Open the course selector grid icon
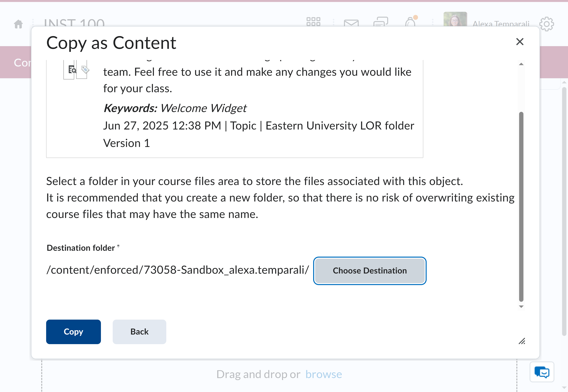This screenshot has width=568, height=392. point(313,22)
